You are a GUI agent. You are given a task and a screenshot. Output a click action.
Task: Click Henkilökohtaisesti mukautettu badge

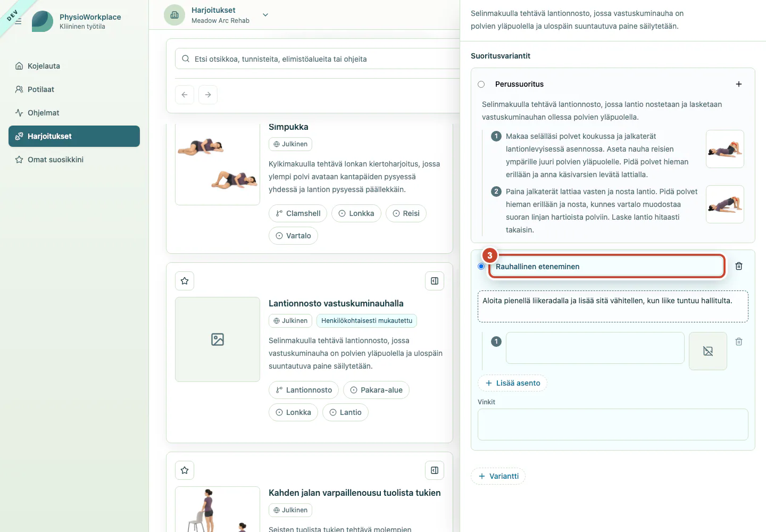pyautogui.click(x=367, y=321)
